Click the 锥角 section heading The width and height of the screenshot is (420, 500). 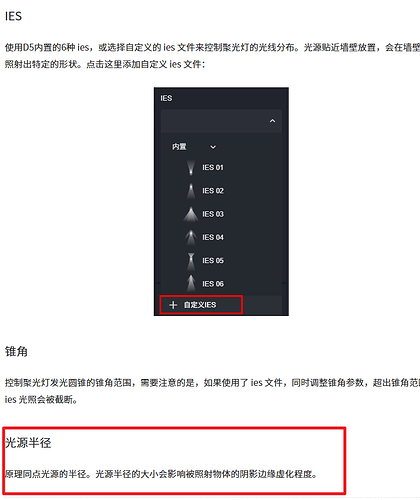(16, 351)
